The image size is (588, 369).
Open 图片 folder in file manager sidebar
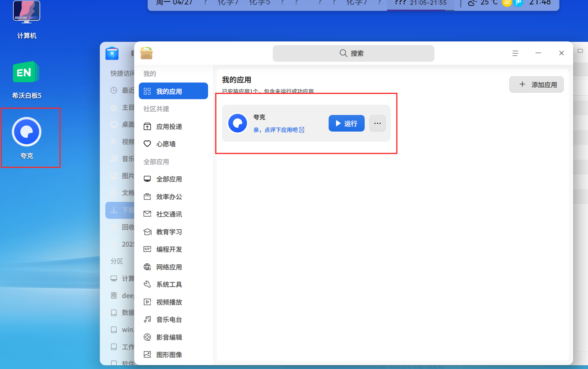click(x=120, y=176)
